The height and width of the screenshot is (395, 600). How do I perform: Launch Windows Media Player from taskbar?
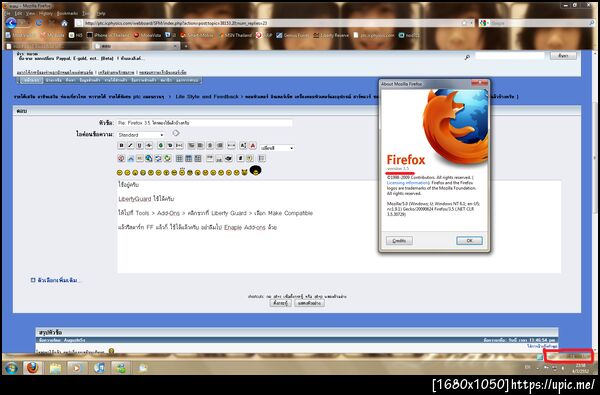tap(77, 368)
